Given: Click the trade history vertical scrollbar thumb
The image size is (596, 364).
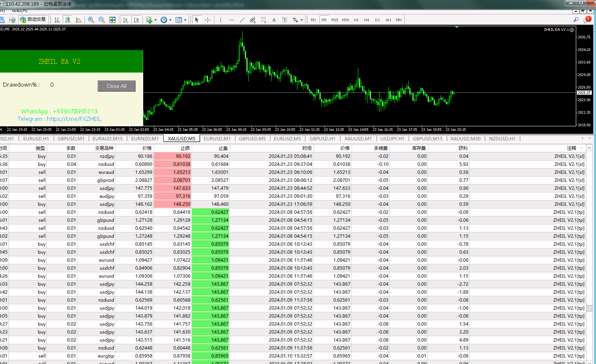Looking at the screenshot, I should tap(589, 308).
